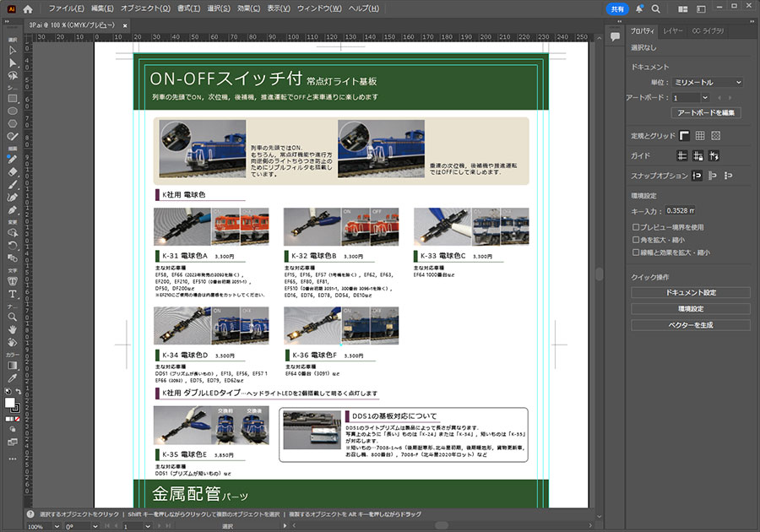
Task: Open the artboard navigation dropdown in status bar
Action: pos(148,526)
